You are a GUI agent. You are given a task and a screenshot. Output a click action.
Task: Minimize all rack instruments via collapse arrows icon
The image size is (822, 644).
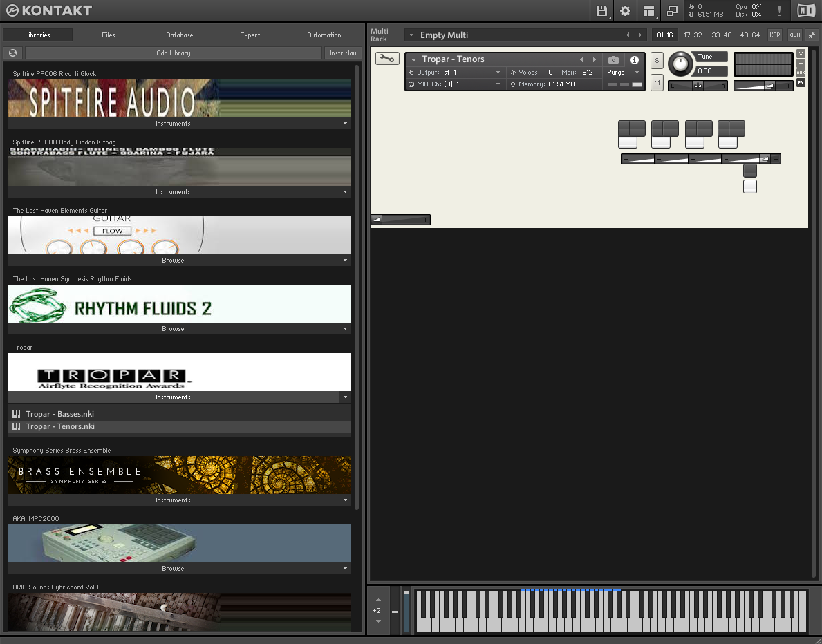[x=812, y=35]
